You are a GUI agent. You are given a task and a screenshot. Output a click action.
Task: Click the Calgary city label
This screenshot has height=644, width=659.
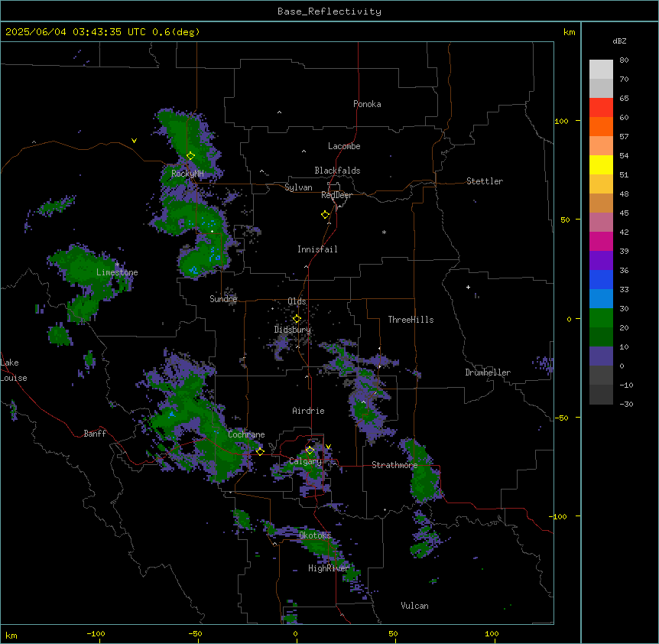pyautogui.click(x=305, y=461)
